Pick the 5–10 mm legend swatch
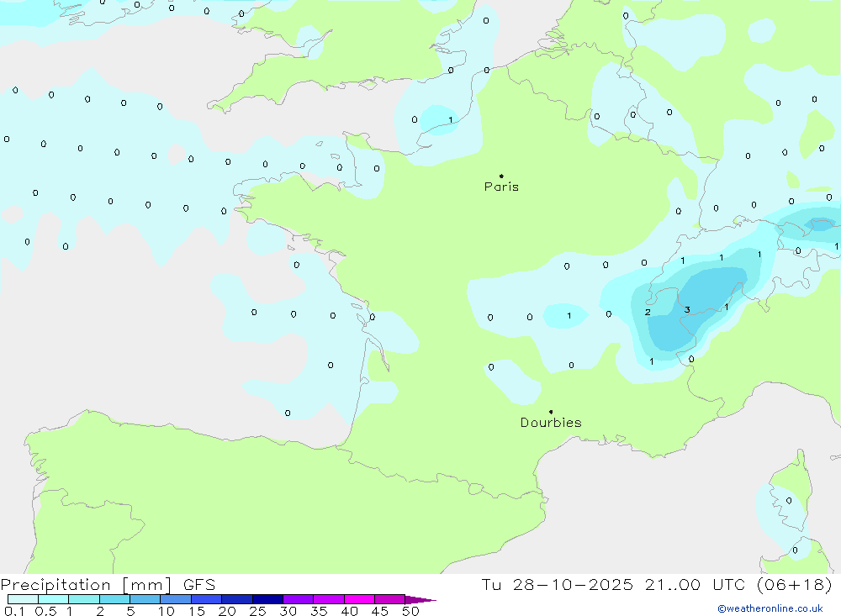 pos(145,599)
